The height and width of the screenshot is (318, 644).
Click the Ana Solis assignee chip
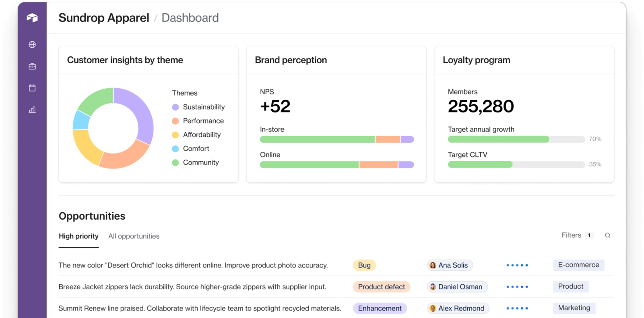450,265
